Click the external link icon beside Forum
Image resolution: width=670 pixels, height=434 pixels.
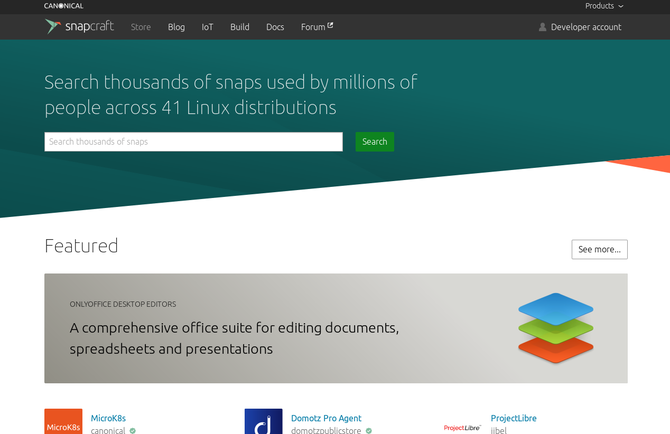click(330, 26)
